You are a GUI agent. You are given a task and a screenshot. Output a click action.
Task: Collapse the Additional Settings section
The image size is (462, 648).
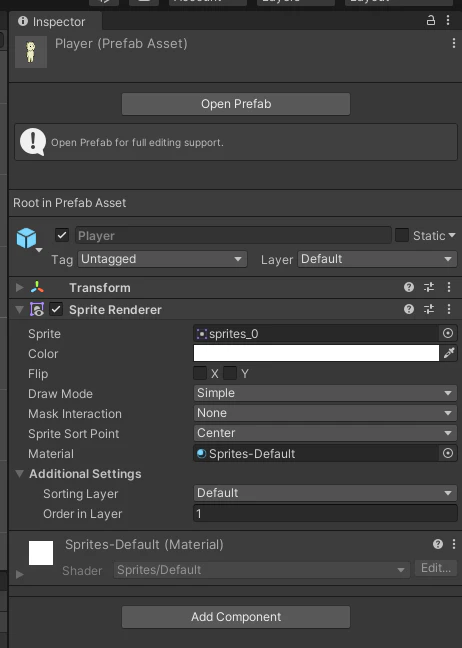pos(19,474)
